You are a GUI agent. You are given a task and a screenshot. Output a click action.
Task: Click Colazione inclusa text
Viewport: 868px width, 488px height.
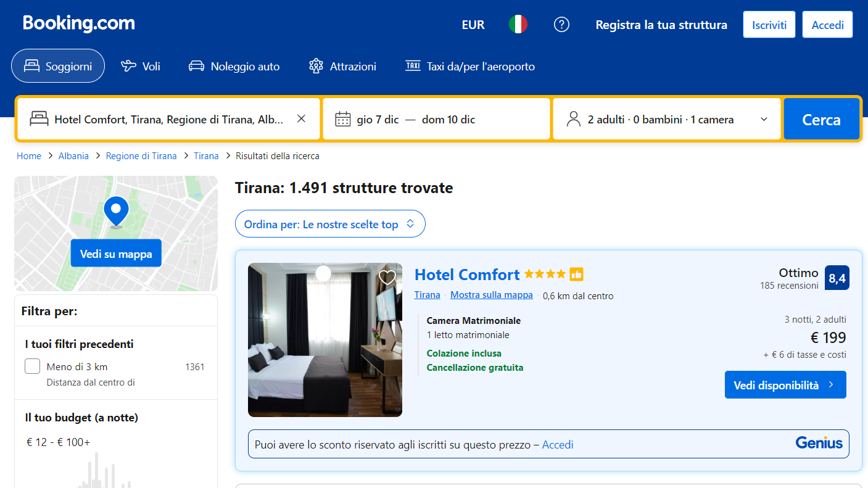pos(464,354)
